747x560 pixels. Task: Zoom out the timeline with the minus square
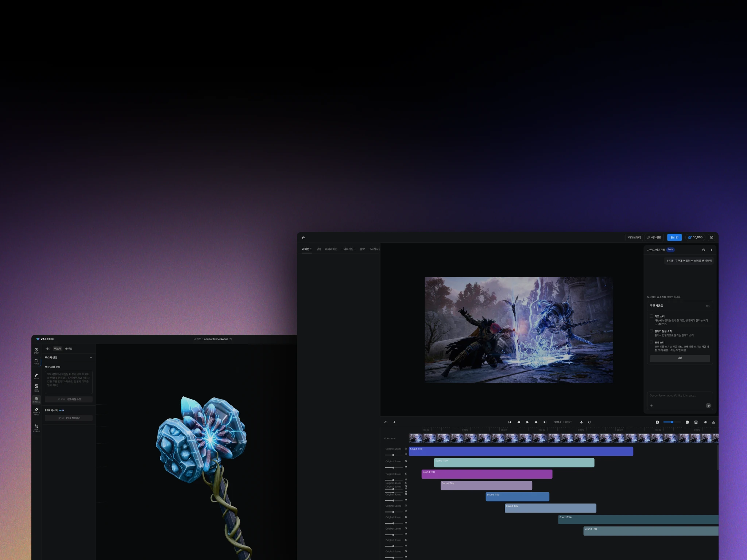[687, 422]
